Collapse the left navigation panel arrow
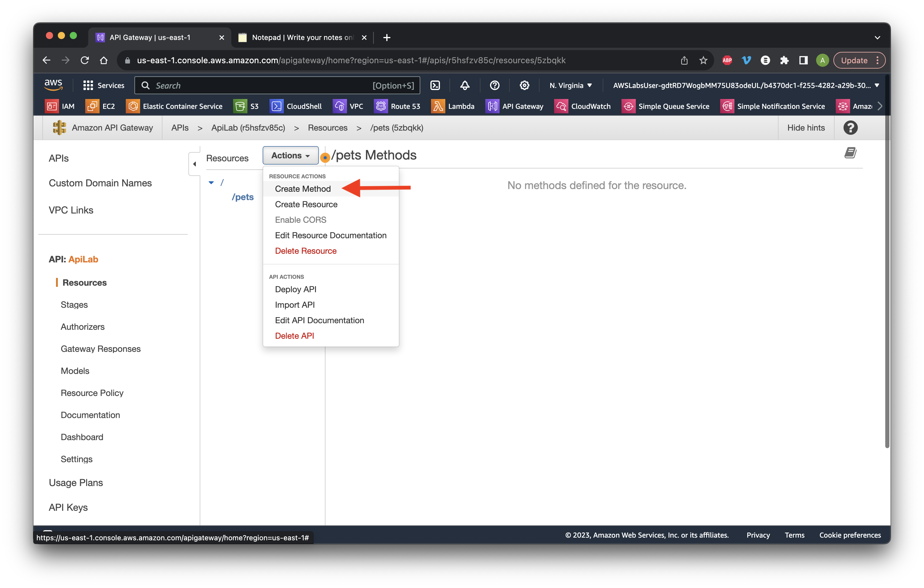 195,164
